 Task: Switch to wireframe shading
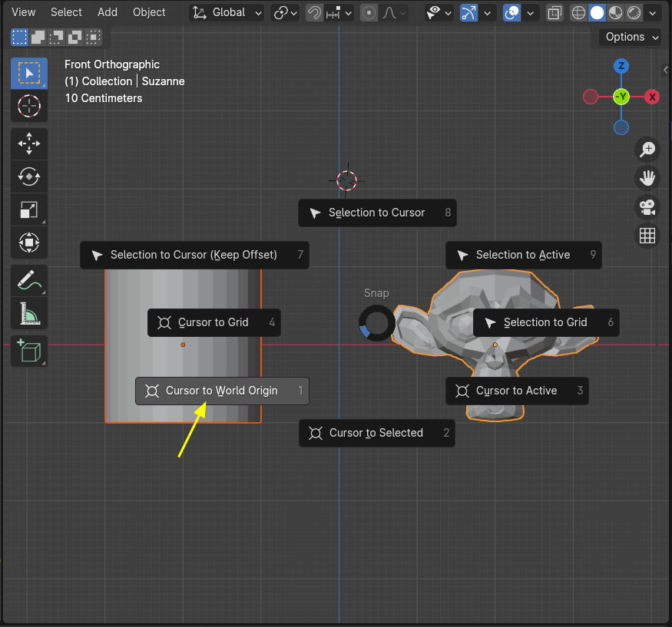(x=578, y=13)
